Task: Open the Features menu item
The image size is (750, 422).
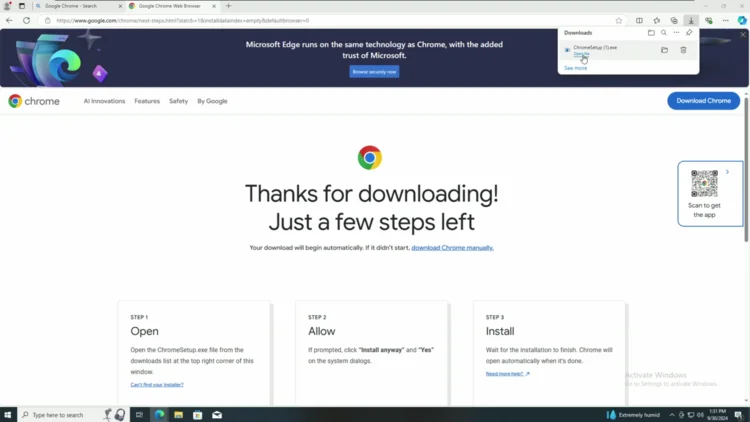Action: (147, 101)
